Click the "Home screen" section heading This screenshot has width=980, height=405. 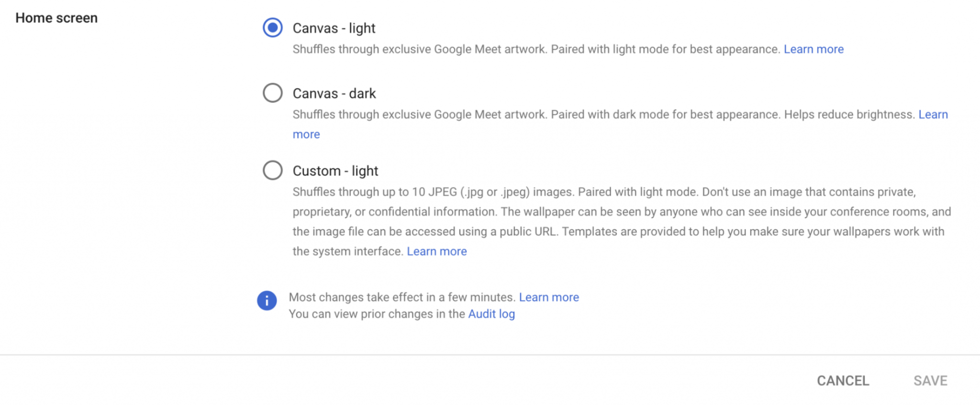point(56,18)
